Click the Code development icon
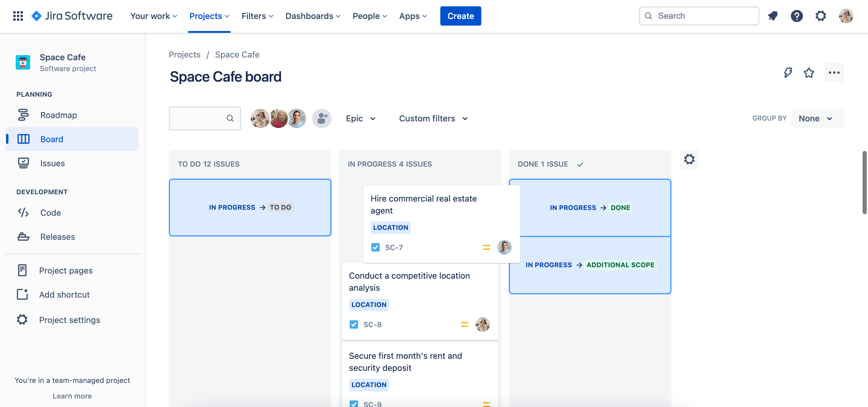 23,211
